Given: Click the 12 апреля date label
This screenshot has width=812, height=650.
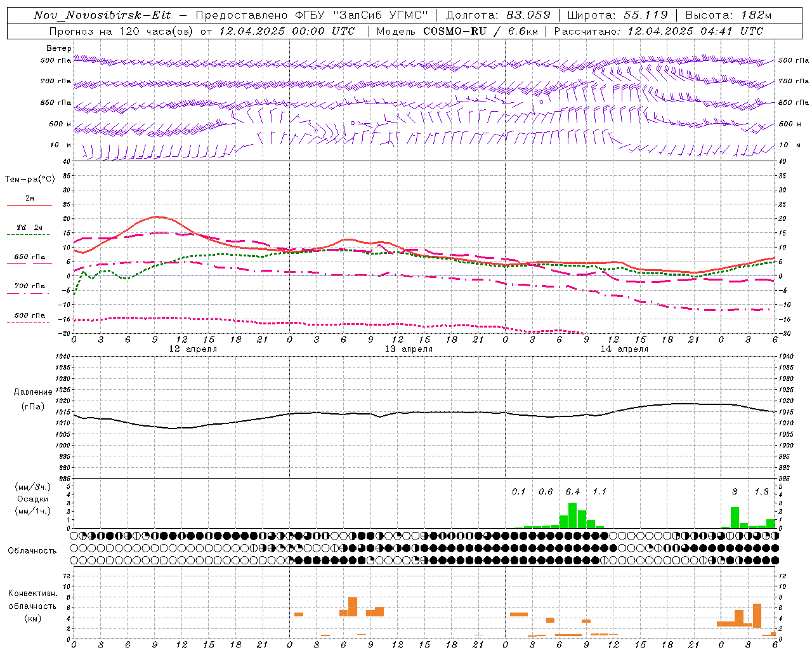Looking at the screenshot, I should (x=193, y=349).
